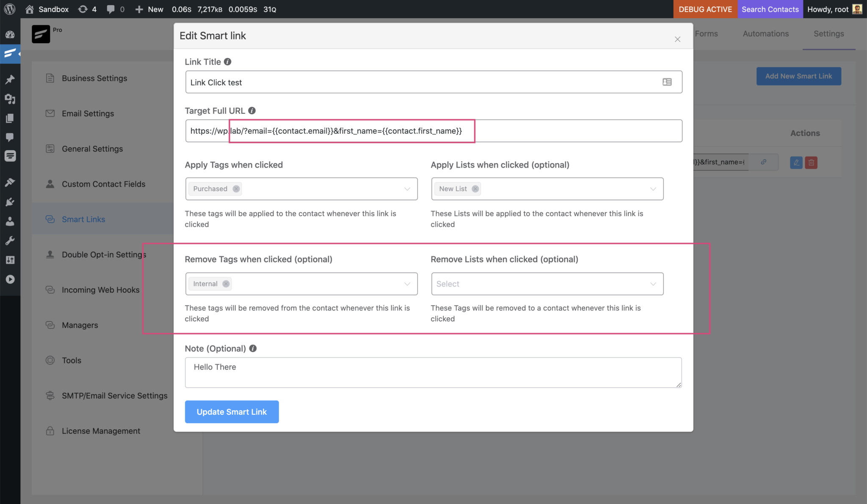Open the Comments icon in the sidebar

click(10, 137)
